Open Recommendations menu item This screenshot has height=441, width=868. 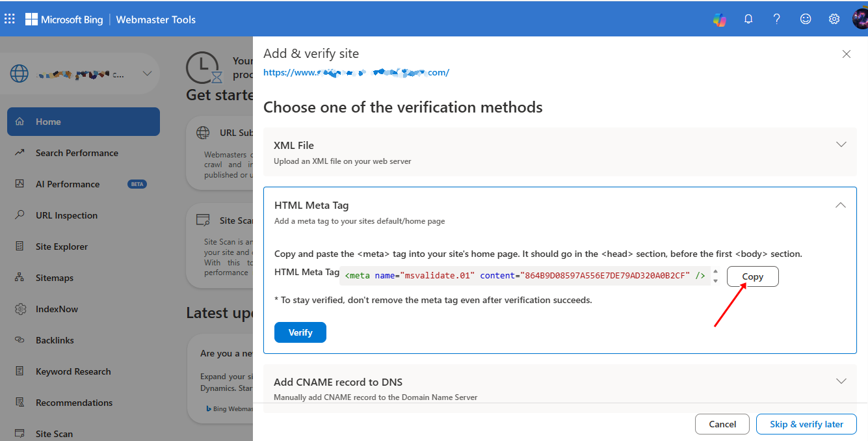point(83,403)
